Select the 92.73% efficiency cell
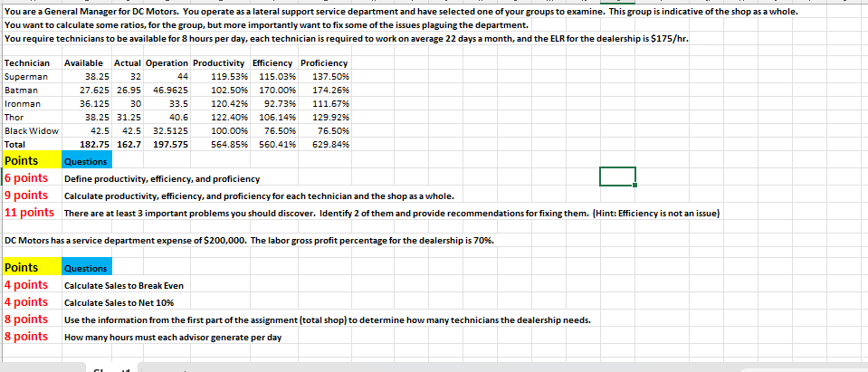Screen dimensions: 868x372 coord(273,103)
